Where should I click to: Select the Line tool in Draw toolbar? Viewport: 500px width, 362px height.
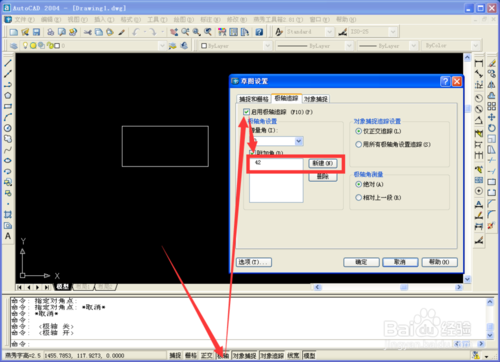pos(8,63)
